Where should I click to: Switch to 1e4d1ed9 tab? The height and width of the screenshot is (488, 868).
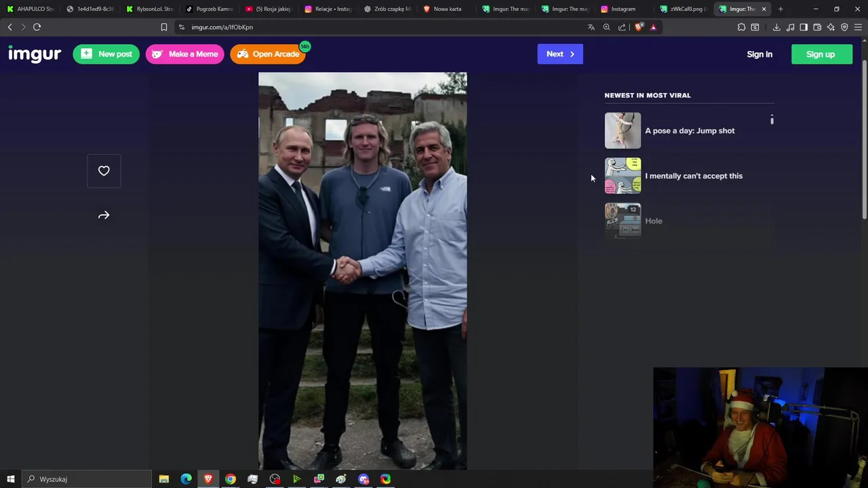90,9
